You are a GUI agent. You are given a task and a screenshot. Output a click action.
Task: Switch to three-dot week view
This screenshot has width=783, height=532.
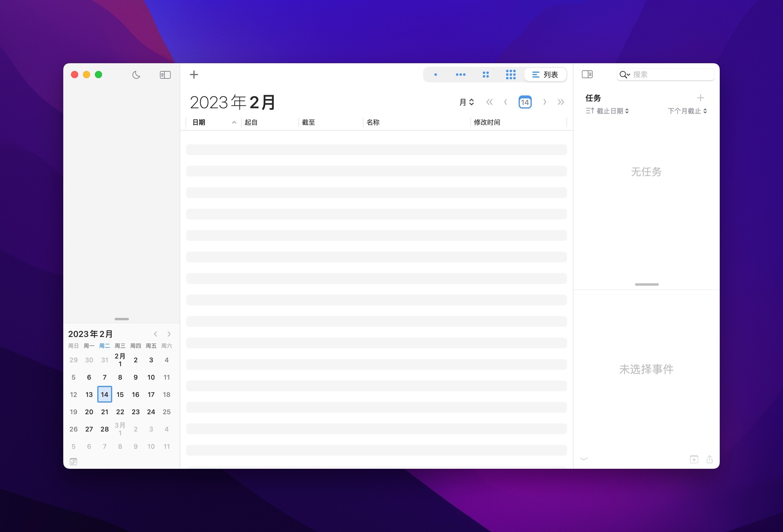coord(460,75)
